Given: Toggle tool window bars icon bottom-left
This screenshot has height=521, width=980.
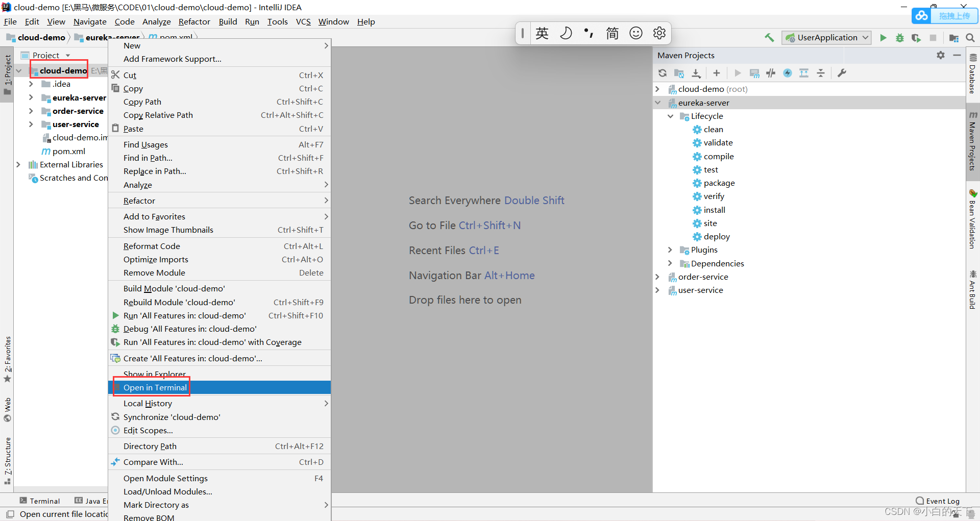Looking at the screenshot, I should [9, 514].
